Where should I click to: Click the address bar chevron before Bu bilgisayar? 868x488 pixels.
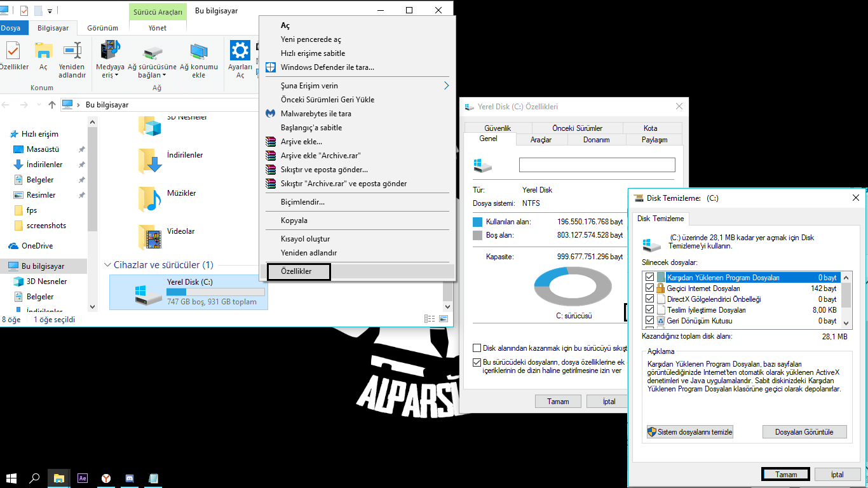79,105
